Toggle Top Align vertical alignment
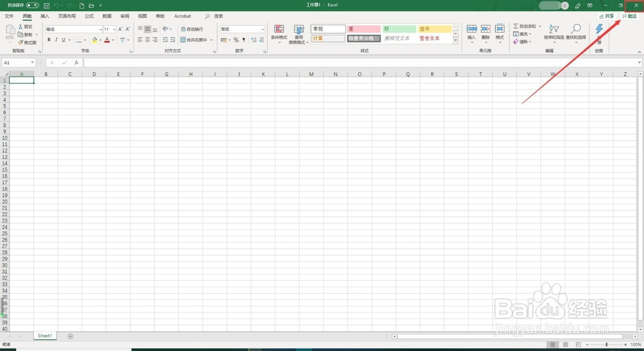Viewport: 644px width, 351px height. (x=140, y=29)
